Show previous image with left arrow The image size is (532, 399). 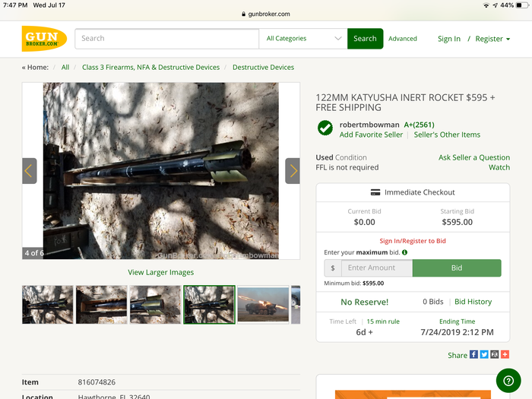point(29,171)
